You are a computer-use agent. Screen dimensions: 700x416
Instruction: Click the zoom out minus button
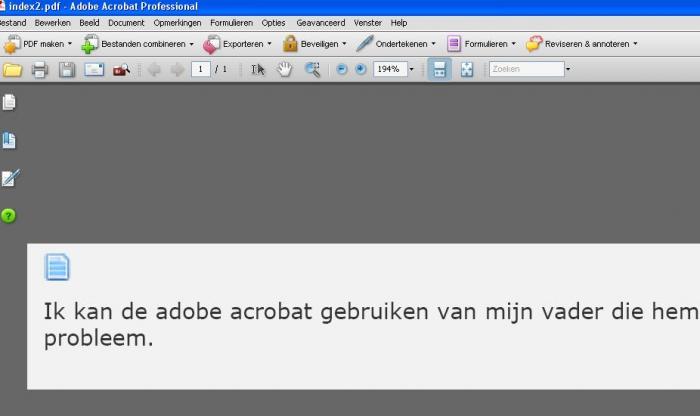(342, 69)
